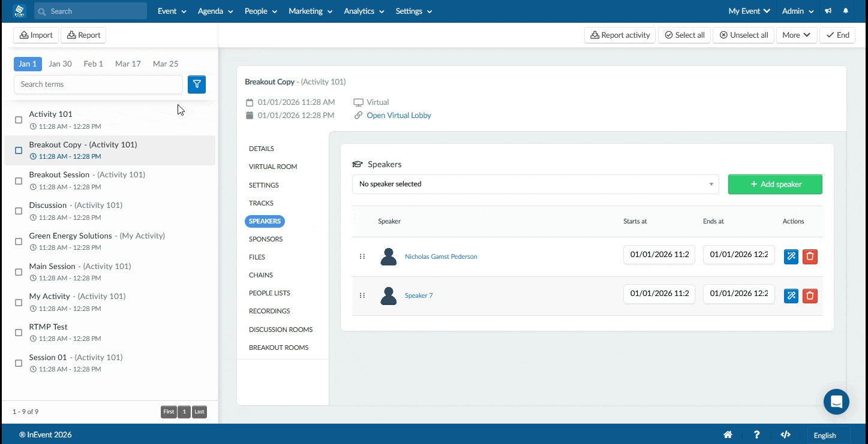
Task: Expand the More dropdown button
Action: point(796,35)
